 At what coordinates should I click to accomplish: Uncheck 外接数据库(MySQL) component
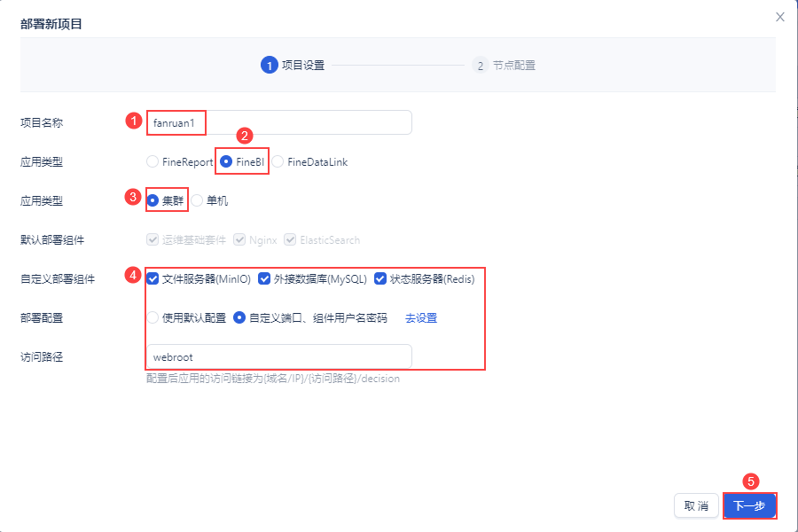coord(263,279)
